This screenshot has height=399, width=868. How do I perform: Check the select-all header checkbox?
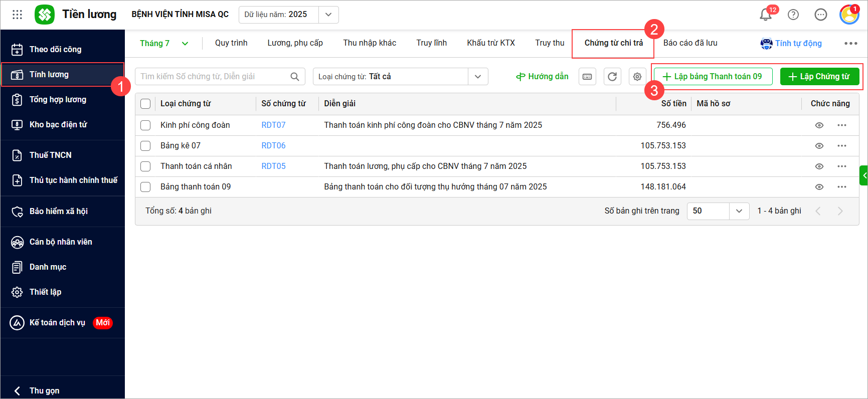click(145, 104)
